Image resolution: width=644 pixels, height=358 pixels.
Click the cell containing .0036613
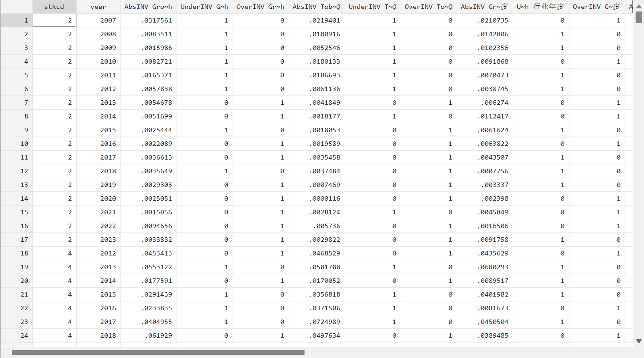[x=149, y=157]
